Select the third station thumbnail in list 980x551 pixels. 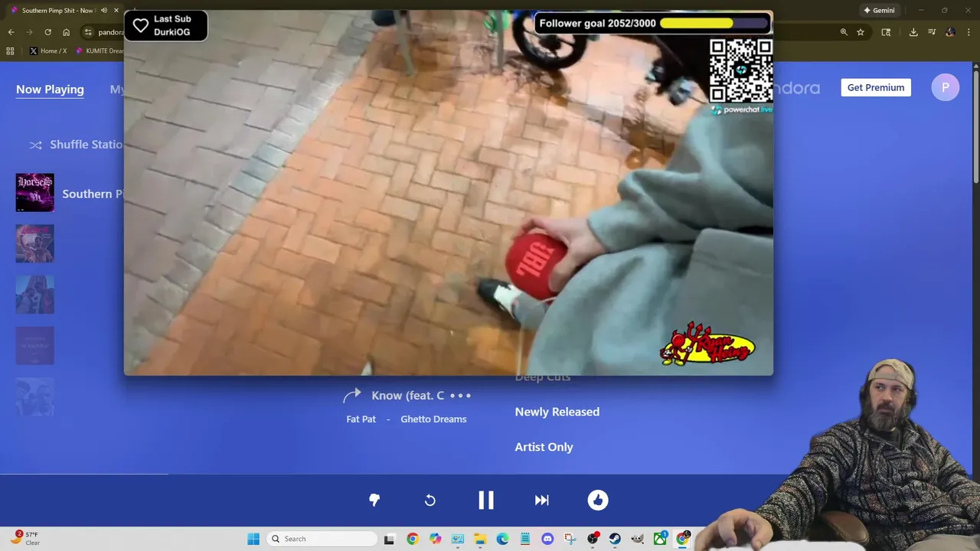pos(35,295)
